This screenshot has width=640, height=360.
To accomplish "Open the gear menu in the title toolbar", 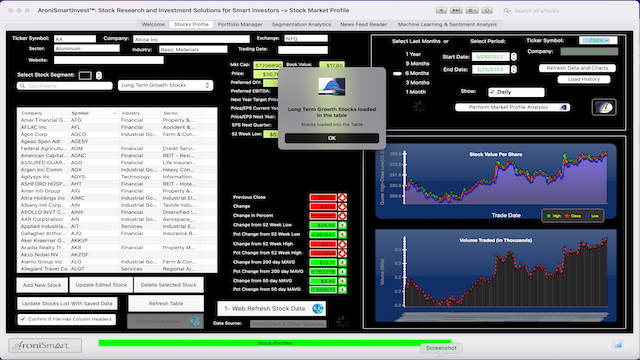I will pos(472,10).
